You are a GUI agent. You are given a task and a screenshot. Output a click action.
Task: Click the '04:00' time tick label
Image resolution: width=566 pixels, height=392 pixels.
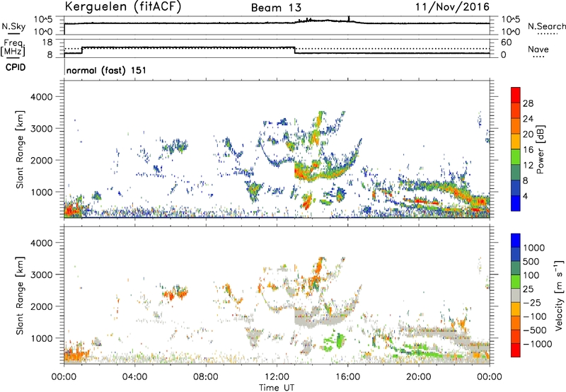(x=134, y=377)
